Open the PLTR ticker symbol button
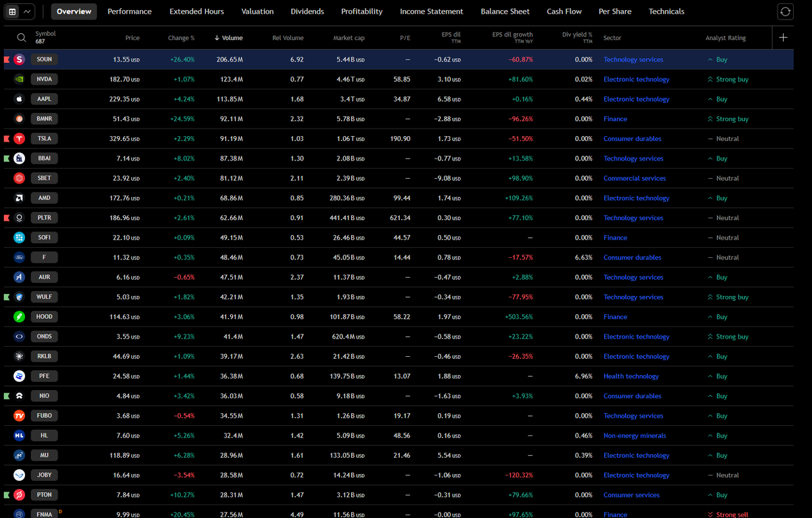Image resolution: width=812 pixels, height=518 pixels. tap(45, 218)
